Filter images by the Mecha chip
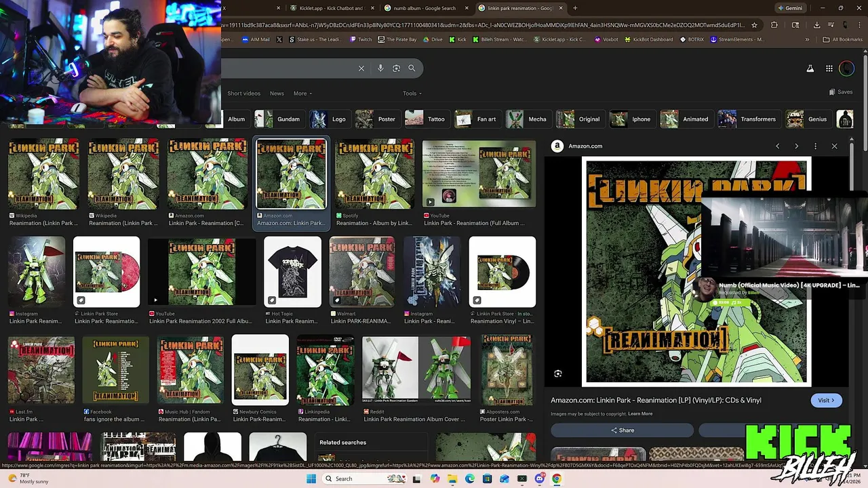Image resolution: width=868 pixels, height=488 pixels. pos(528,119)
